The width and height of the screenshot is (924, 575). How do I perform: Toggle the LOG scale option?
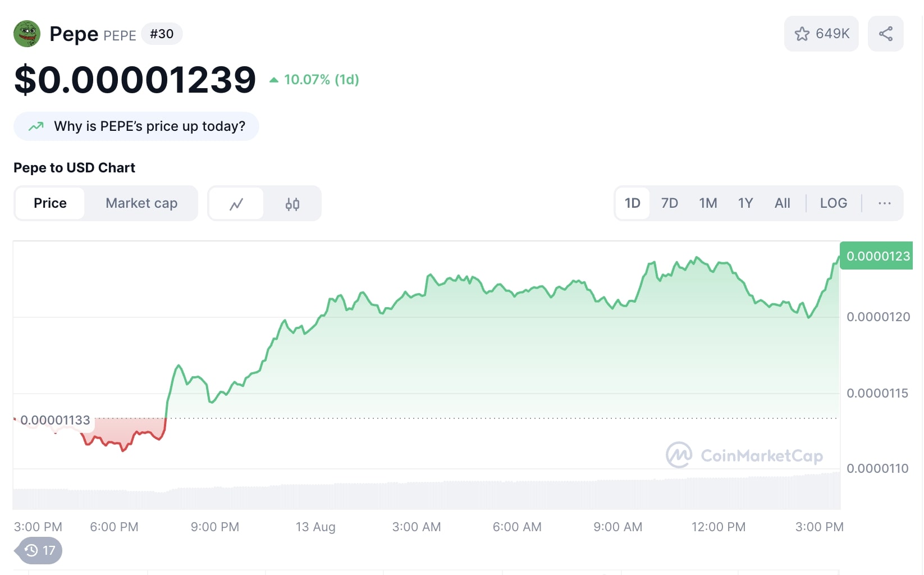834,203
